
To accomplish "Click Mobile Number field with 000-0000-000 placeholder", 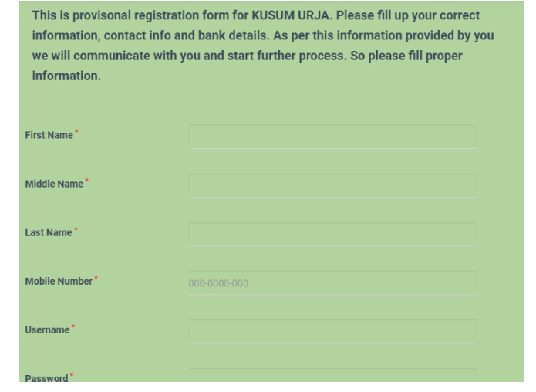I will coord(332,282).
